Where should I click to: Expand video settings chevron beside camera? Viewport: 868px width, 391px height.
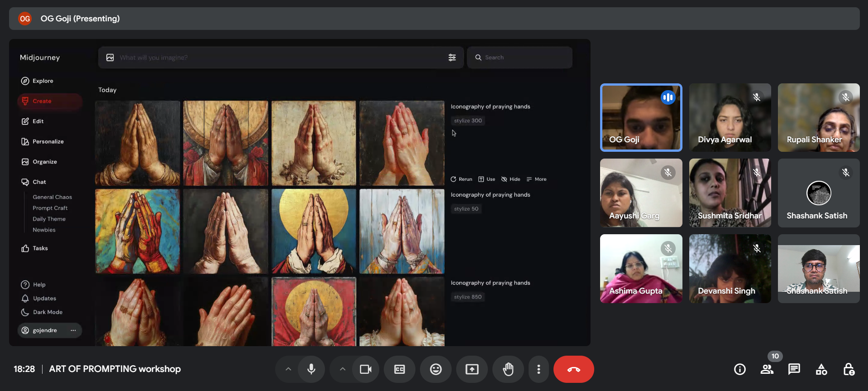pyautogui.click(x=343, y=369)
